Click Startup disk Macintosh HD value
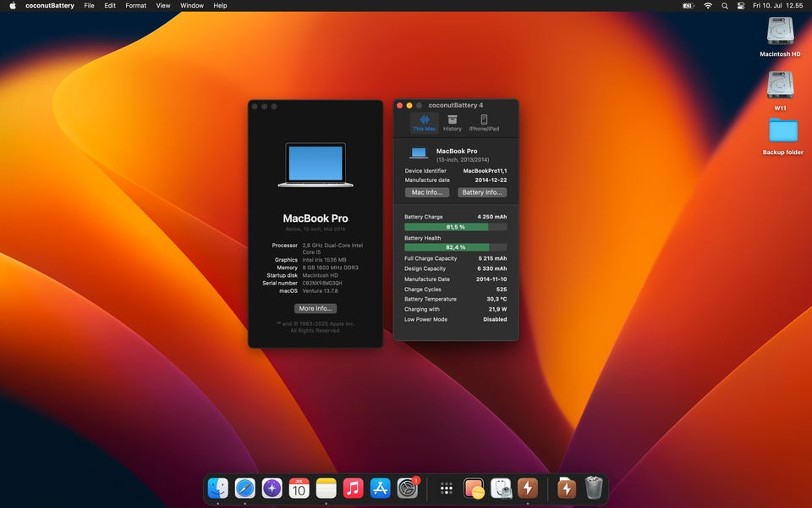The image size is (812, 508). click(320, 275)
